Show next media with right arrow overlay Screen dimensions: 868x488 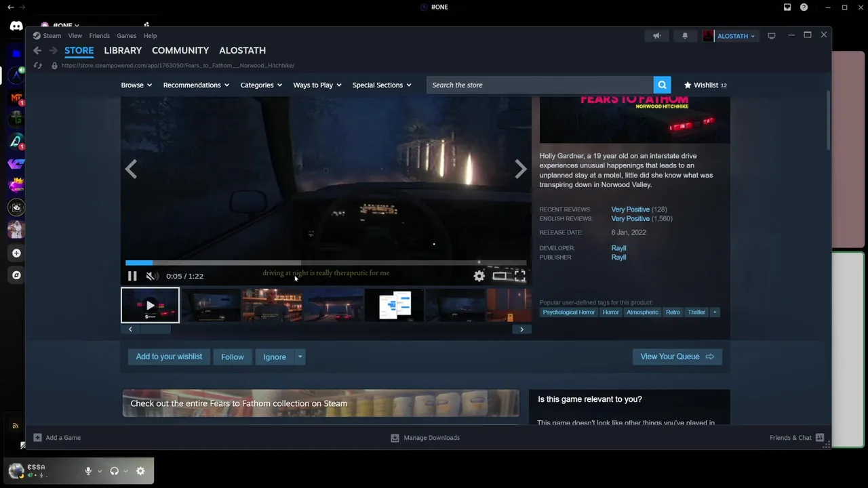(520, 169)
